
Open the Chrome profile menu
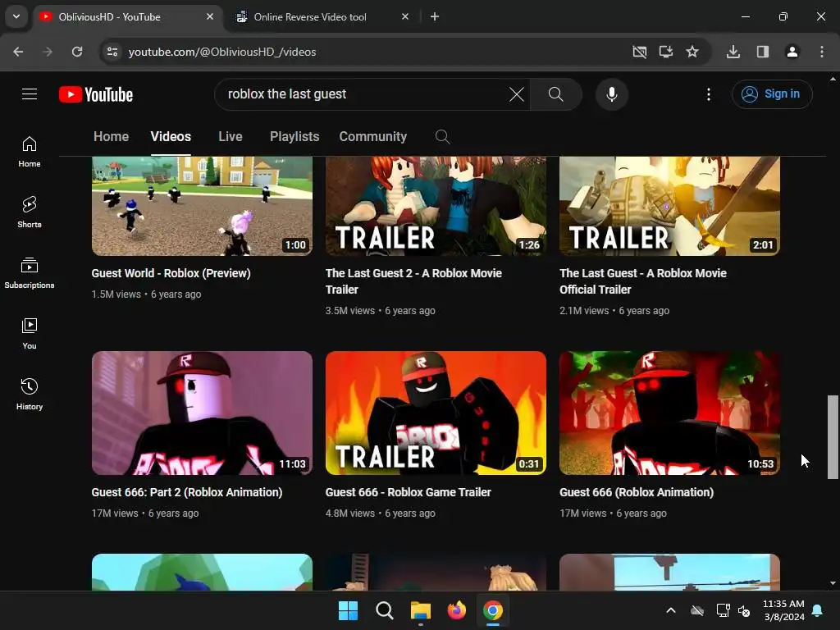click(x=792, y=52)
